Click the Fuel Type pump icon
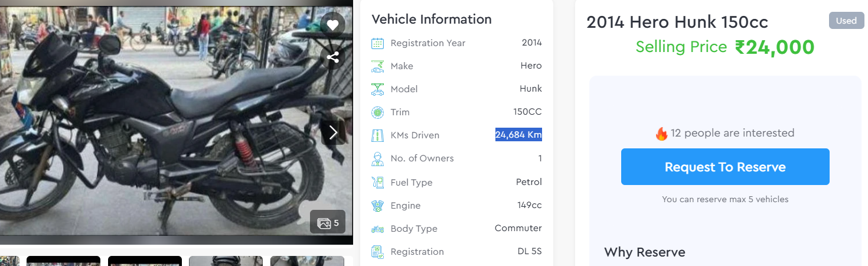This screenshot has height=266, width=868. (x=377, y=183)
